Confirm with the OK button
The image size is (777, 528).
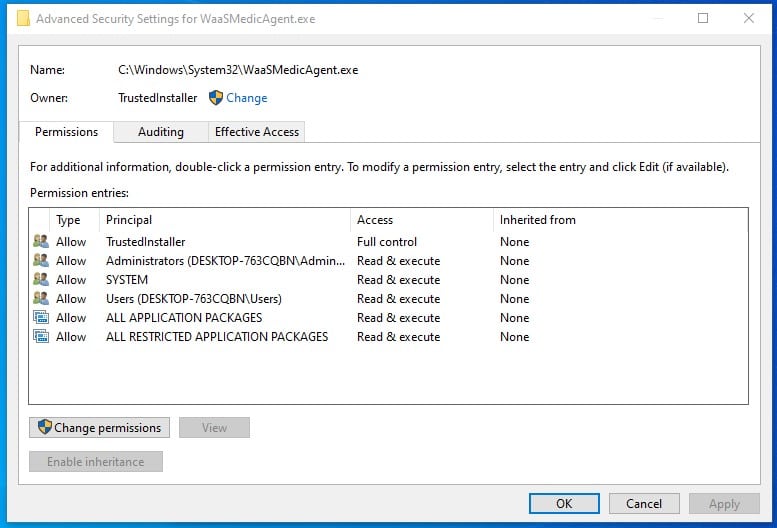(564, 503)
